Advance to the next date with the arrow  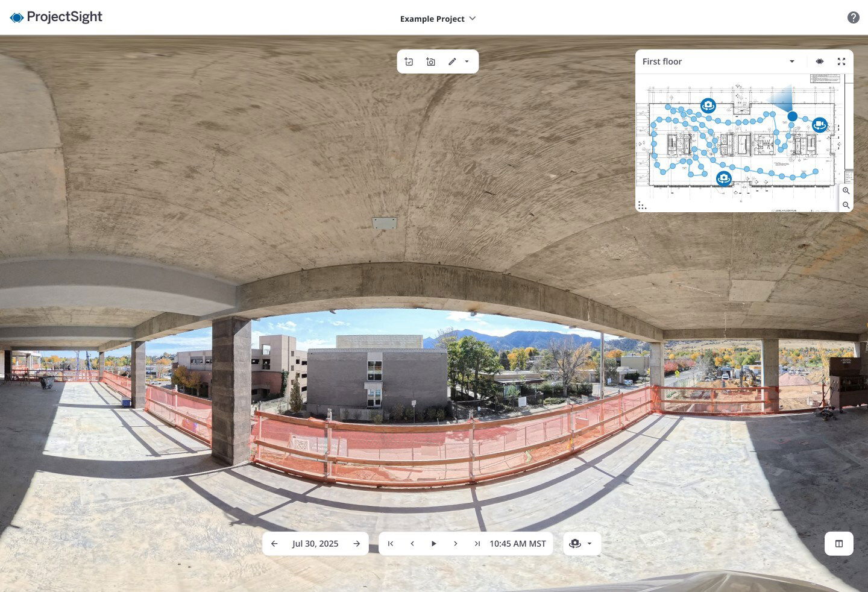(356, 543)
